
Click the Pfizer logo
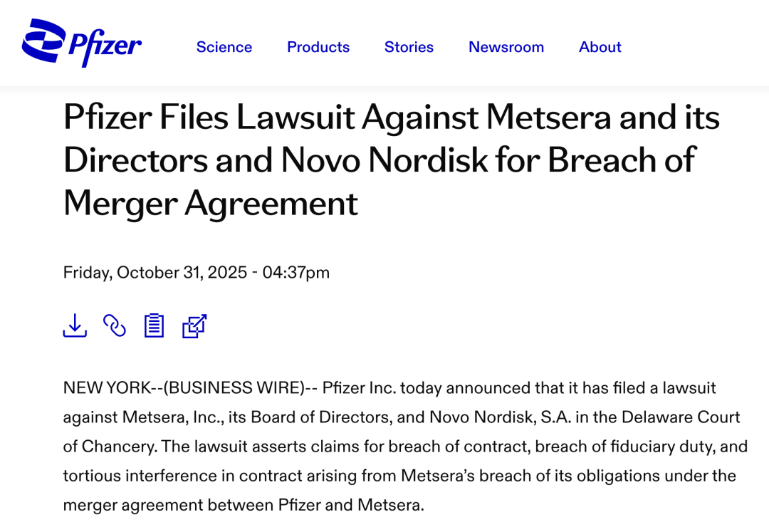click(82, 44)
